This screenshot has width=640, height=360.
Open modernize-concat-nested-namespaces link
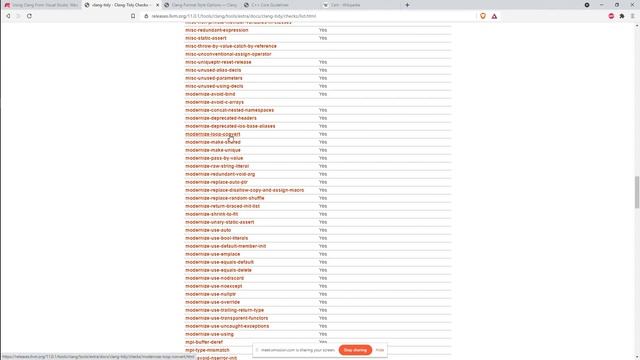point(229,110)
